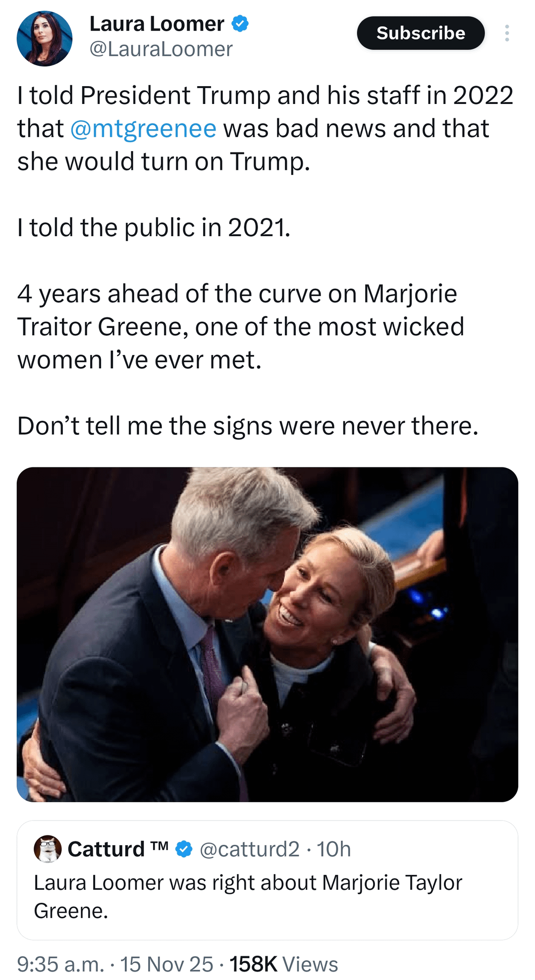This screenshot has width=535, height=980.
Task: Open quoted post text about Marjorie Taylor Greene
Action: (248, 896)
